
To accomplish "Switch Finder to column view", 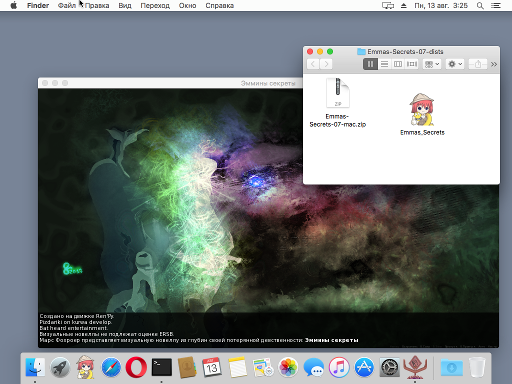I will point(398,64).
